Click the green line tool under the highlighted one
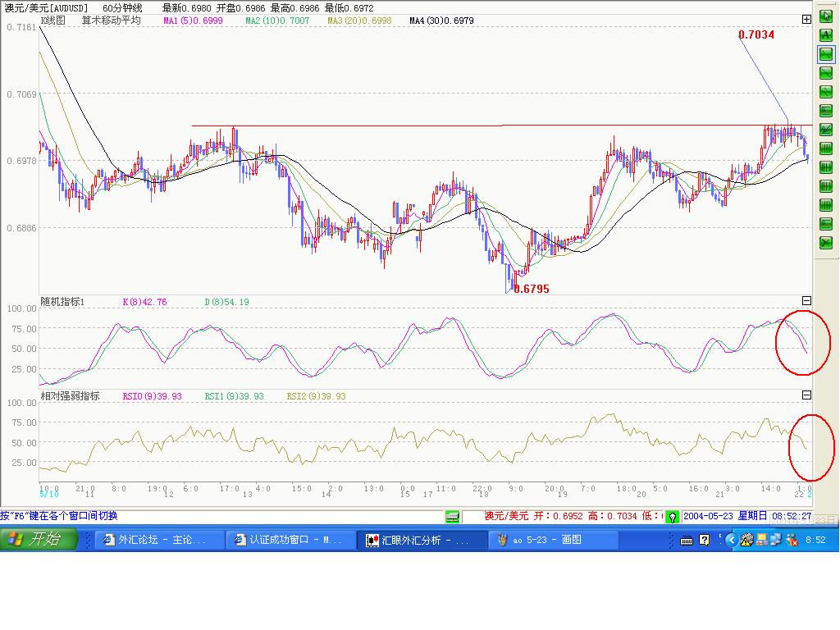Viewport: 840px width, 630px height. click(x=826, y=72)
